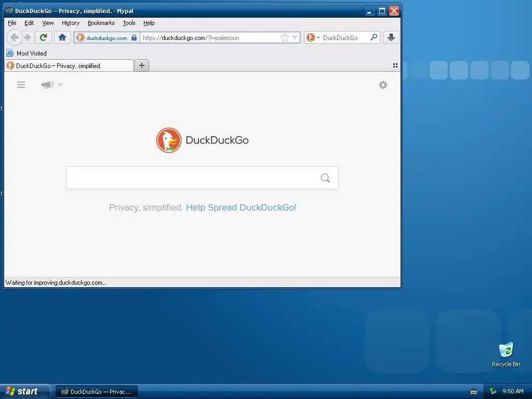This screenshot has height=399, width=532.
Task: Bookmark this page with the star icon
Action: coord(285,37)
